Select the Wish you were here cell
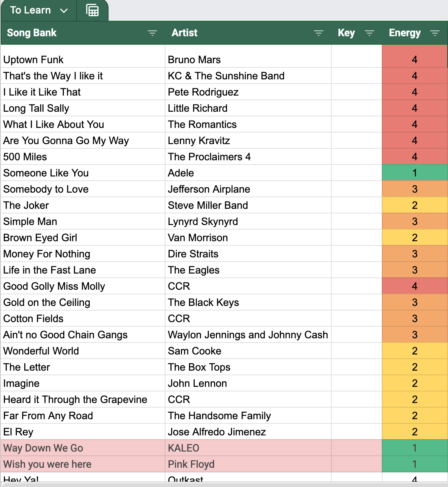Screen dimensions: 448x487 tap(83, 464)
